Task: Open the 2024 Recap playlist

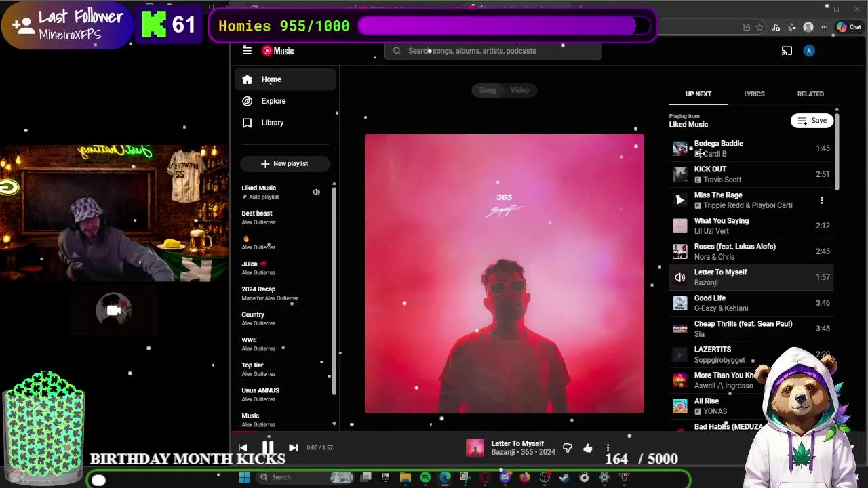Action: (284, 293)
